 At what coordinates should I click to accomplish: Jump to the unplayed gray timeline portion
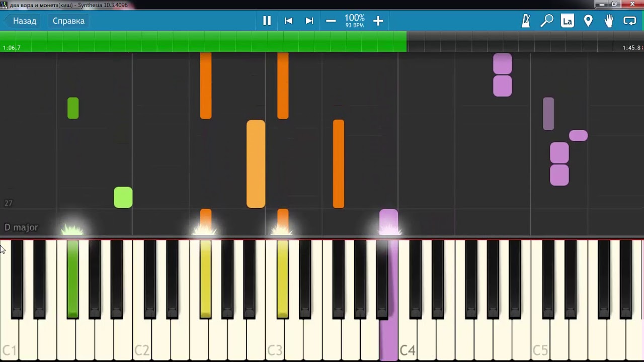525,41
